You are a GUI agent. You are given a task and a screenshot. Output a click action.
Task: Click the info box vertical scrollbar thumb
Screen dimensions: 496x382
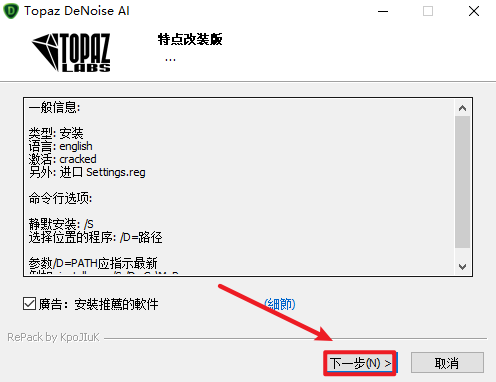pyautogui.click(x=462, y=182)
